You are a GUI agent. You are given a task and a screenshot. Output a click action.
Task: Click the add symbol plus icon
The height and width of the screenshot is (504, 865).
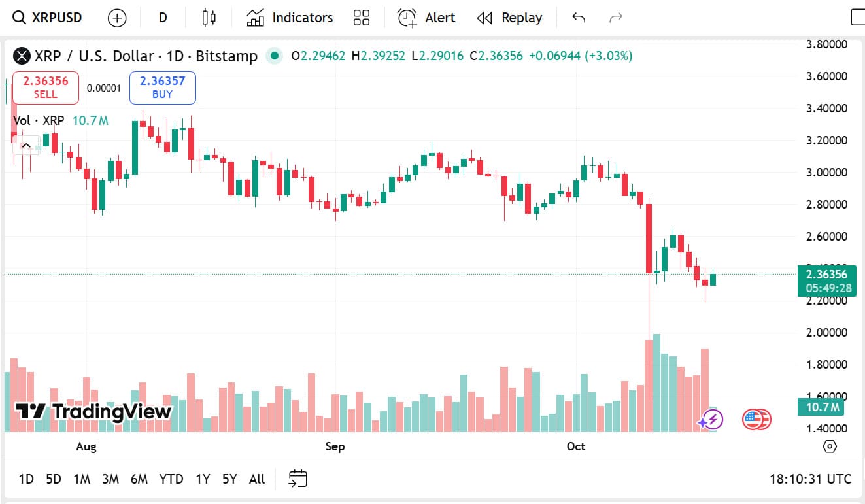click(x=117, y=18)
